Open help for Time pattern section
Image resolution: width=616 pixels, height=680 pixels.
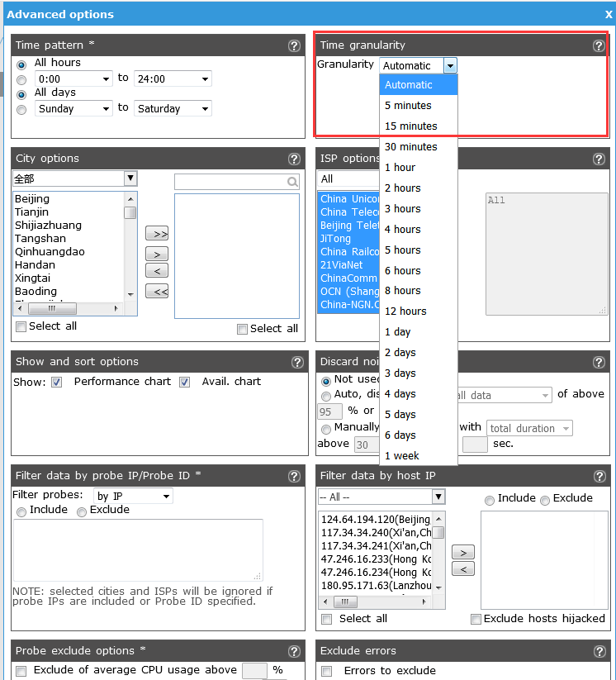click(x=294, y=46)
